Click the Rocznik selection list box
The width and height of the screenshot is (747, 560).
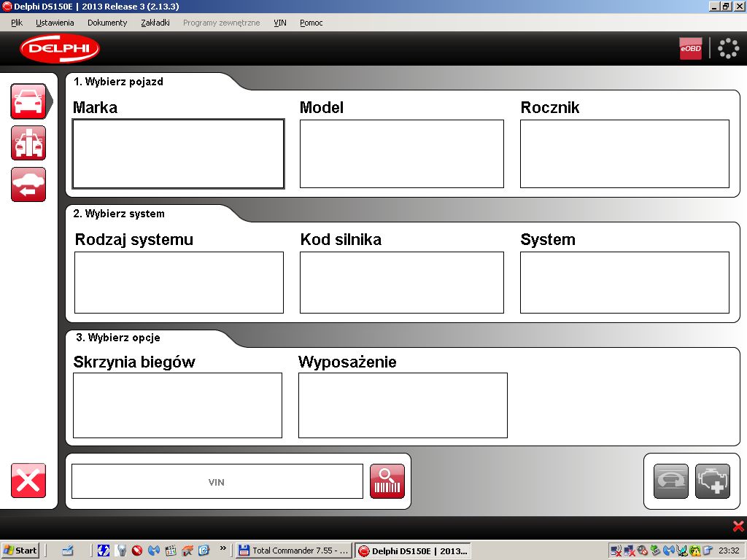pos(624,154)
